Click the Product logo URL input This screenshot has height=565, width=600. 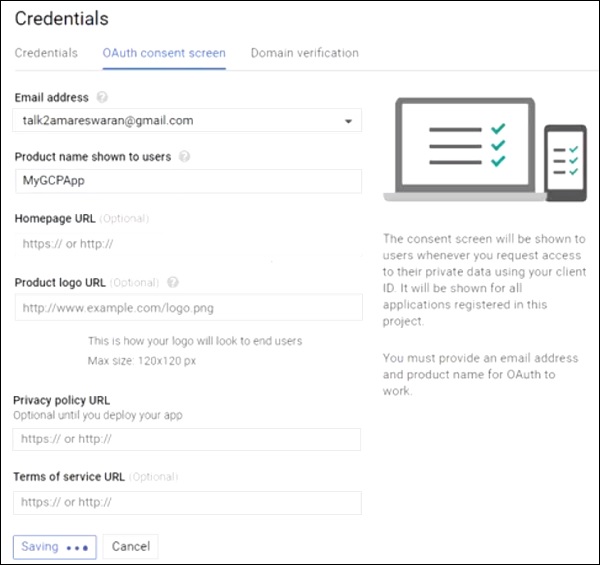point(187,307)
